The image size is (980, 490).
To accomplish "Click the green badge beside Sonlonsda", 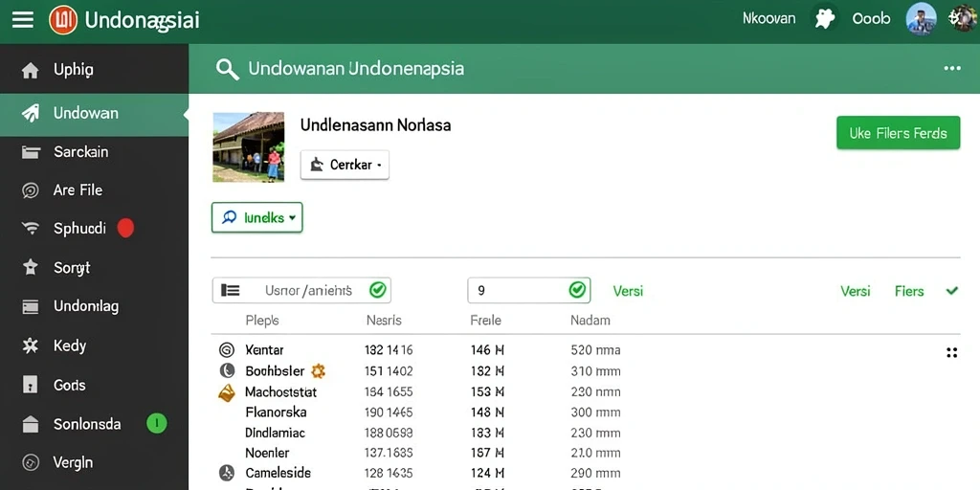I will pyautogui.click(x=156, y=424).
